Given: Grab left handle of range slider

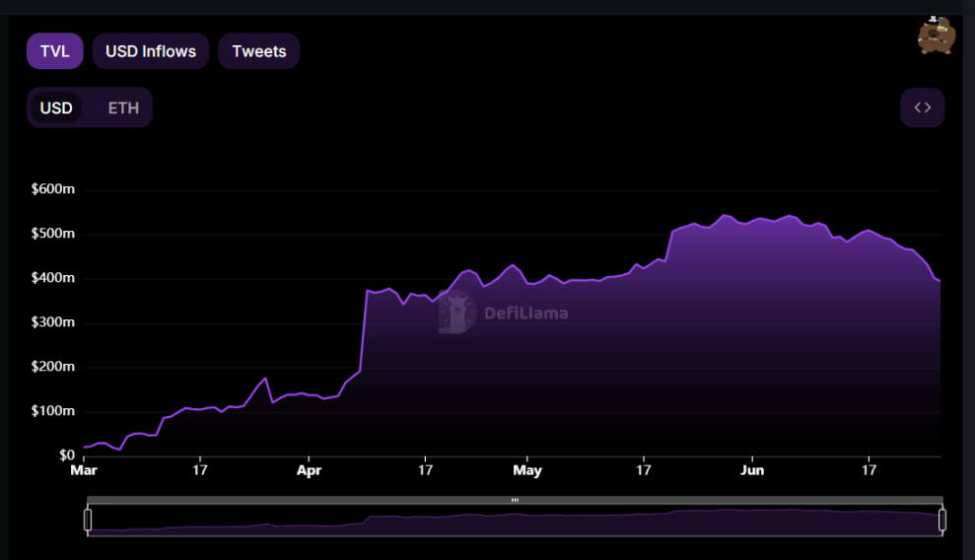Looking at the screenshot, I should coord(88,520).
